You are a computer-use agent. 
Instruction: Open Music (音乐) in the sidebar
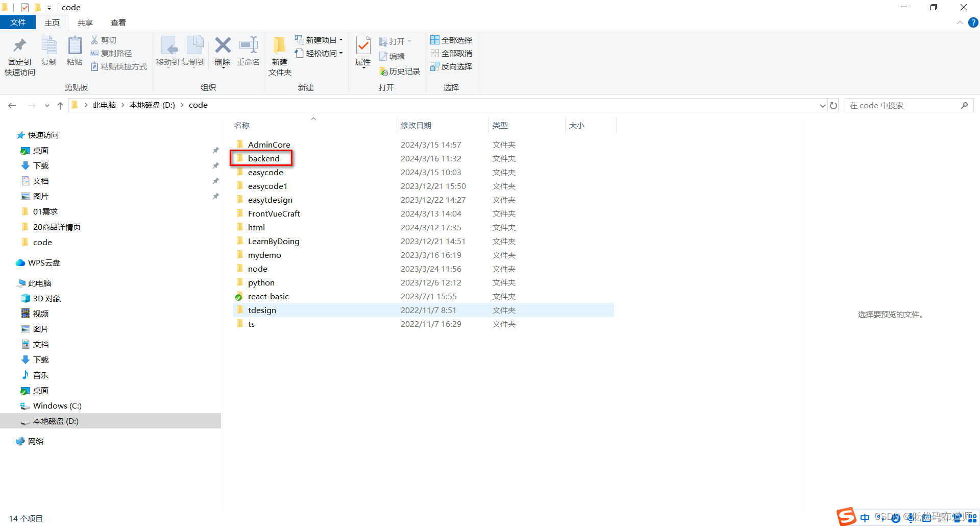(x=40, y=375)
